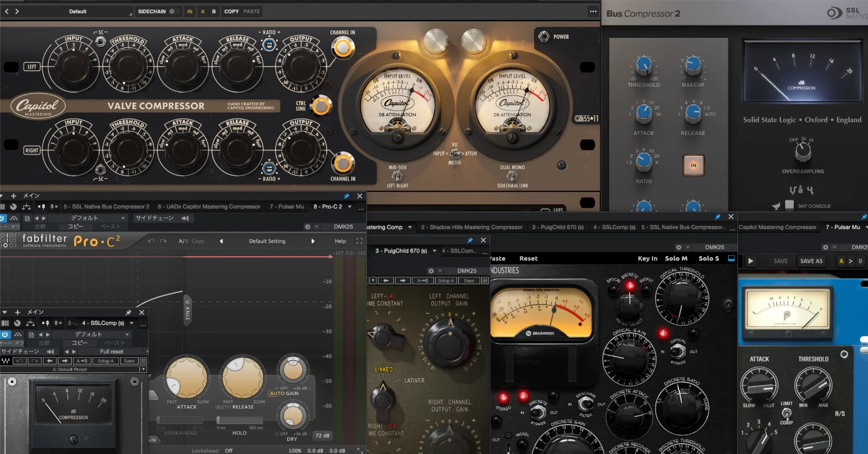Flip MID-SIDE / LEFT-RIGHT switch
Image resolution: width=868 pixels, height=454 pixels.
tap(397, 176)
